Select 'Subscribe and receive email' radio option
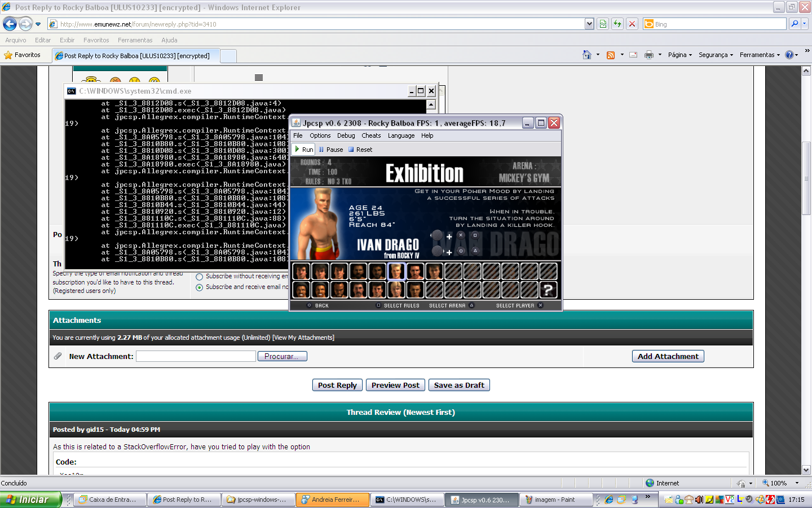 click(199, 287)
